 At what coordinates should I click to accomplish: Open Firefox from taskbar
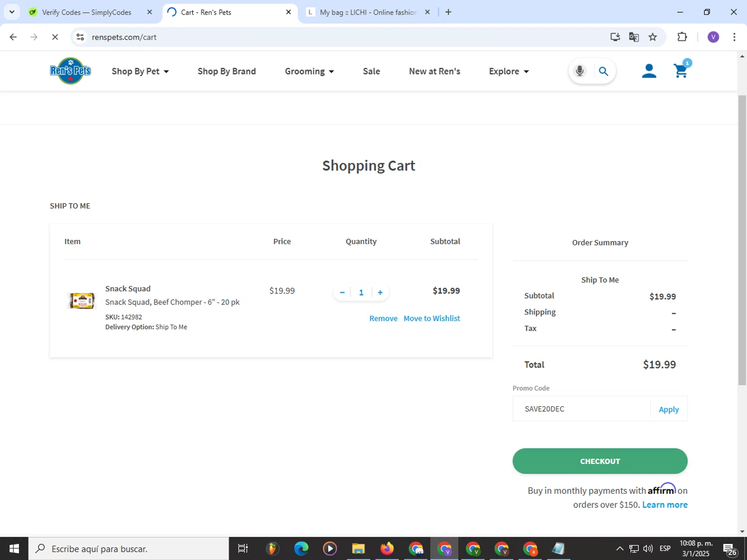pos(386,549)
